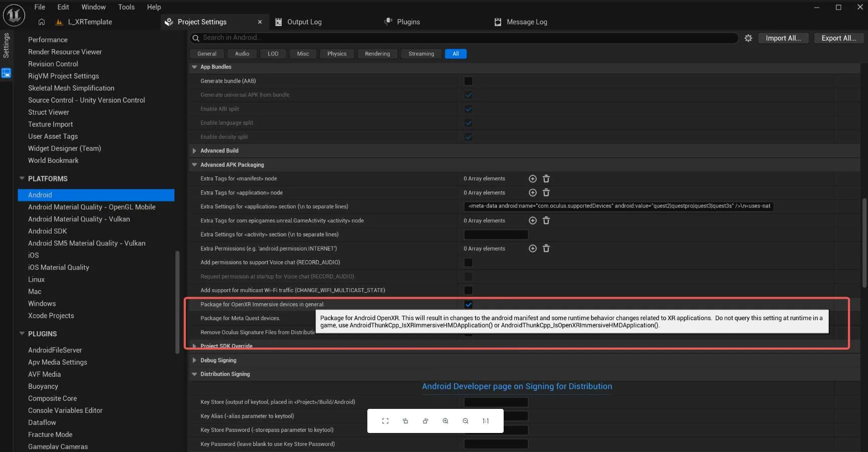Open the File menu
Image resolution: width=868 pixels, height=452 pixels.
click(40, 7)
